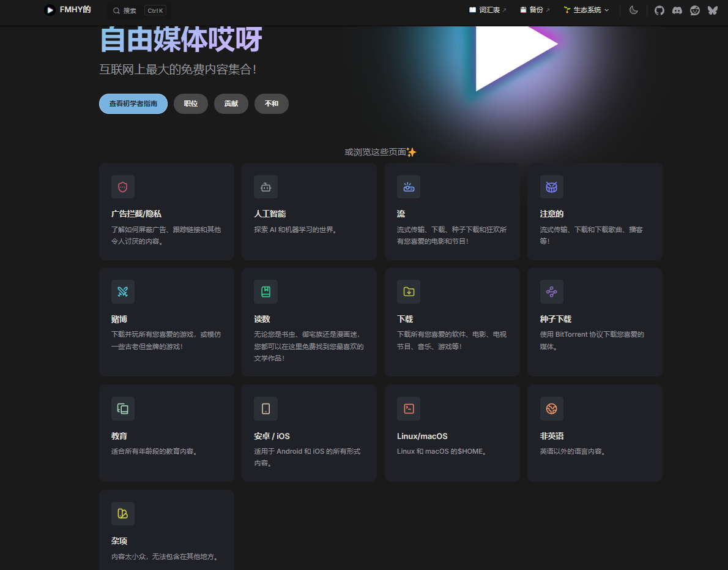Open the 备份 nav link
The image size is (728, 570).
pyautogui.click(x=535, y=10)
